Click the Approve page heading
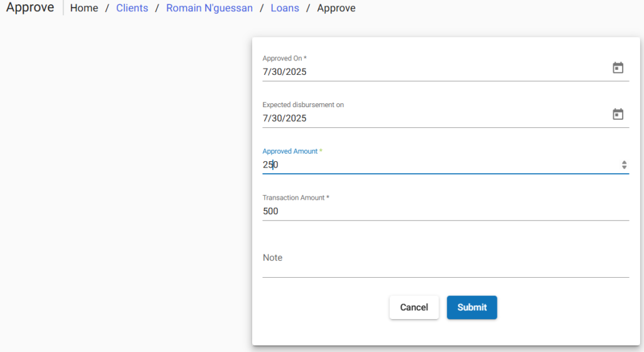The image size is (644, 352). 30,8
